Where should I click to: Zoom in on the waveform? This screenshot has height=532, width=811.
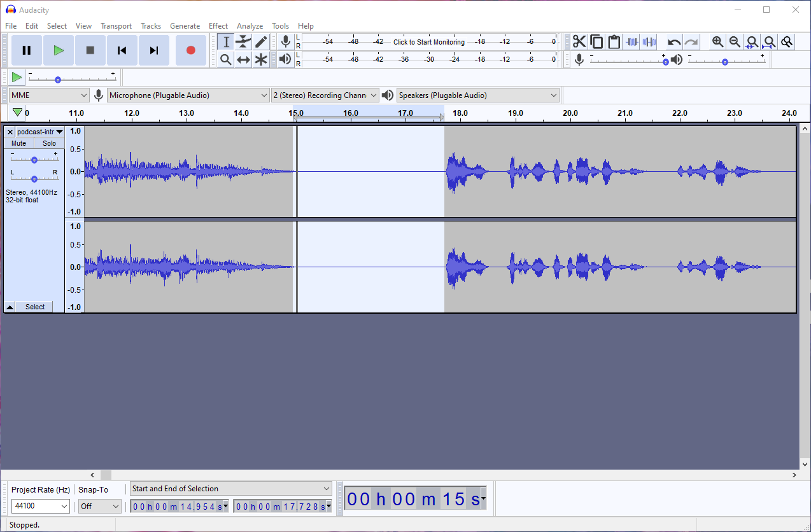click(x=718, y=42)
